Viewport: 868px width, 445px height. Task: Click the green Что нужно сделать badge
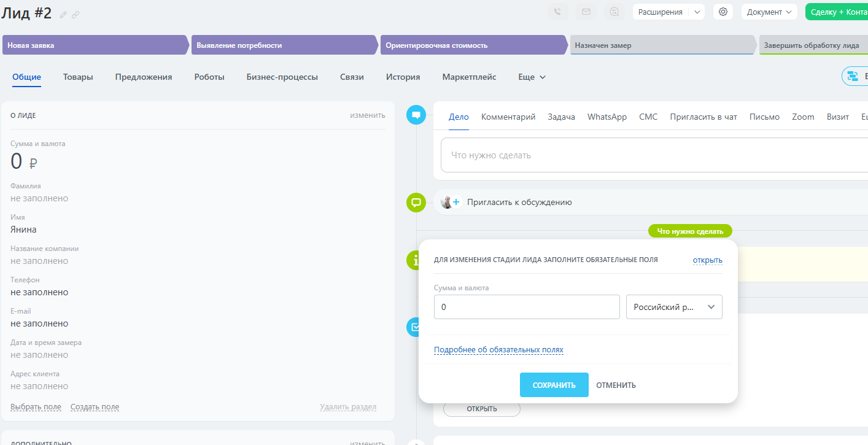(x=691, y=231)
